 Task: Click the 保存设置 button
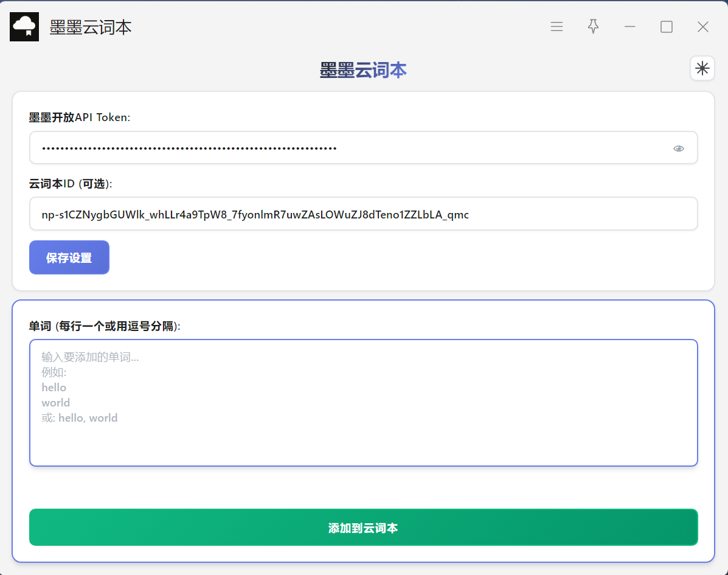pyautogui.click(x=69, y=257)
